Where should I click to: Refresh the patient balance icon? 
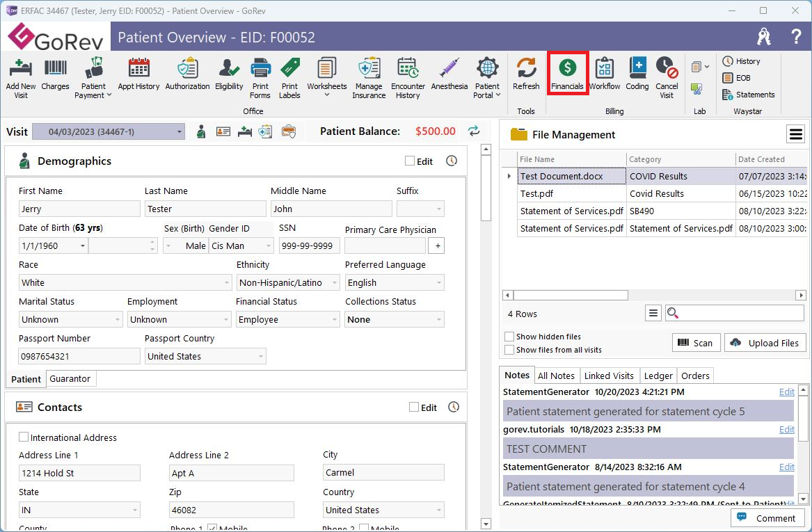click(x=474, y=131)
